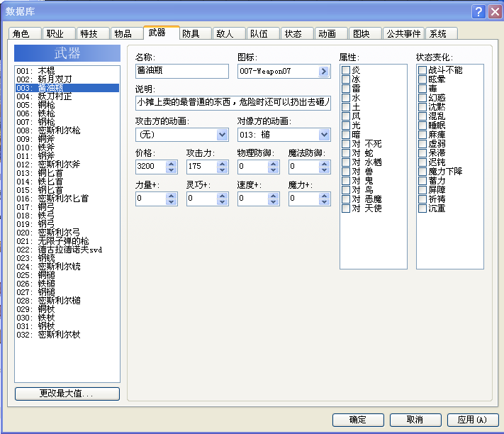Increase 魔力+ with the up arrow

click(325, 196)
